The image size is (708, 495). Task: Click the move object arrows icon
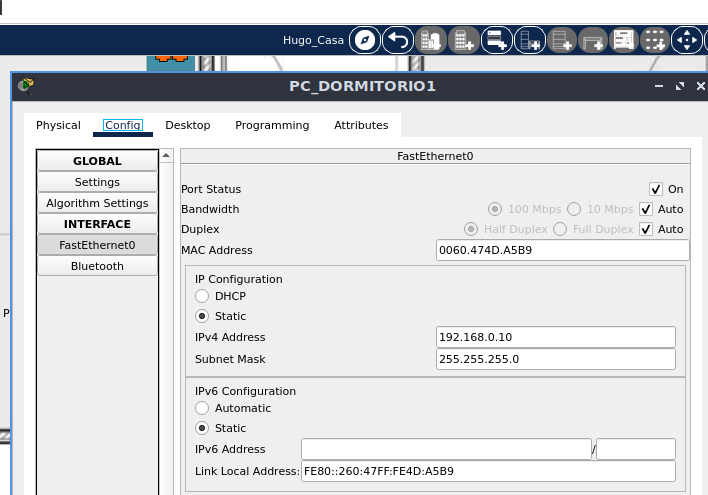coord(687,41)
